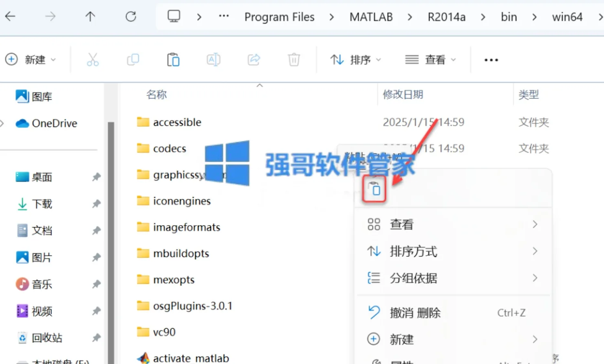Image resolution: width=604 pixels, height=364 pixels.
Task: Click the Share icon in the toolbar
Action: pyautogui.click(x=254, y=60)
